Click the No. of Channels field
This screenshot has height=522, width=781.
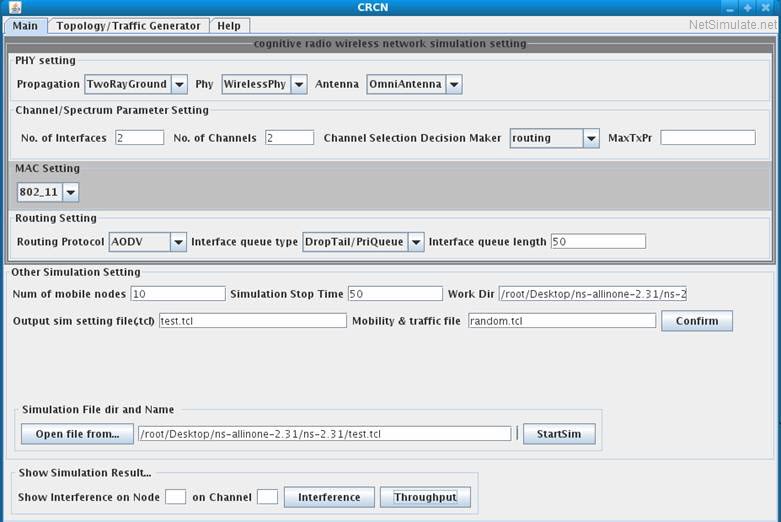tap(289, 137)
